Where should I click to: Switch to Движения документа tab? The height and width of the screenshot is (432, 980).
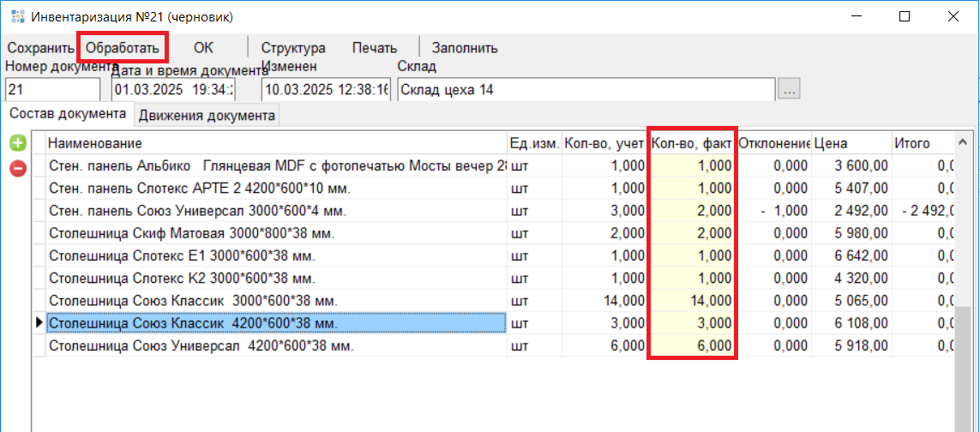click(207, 115)
